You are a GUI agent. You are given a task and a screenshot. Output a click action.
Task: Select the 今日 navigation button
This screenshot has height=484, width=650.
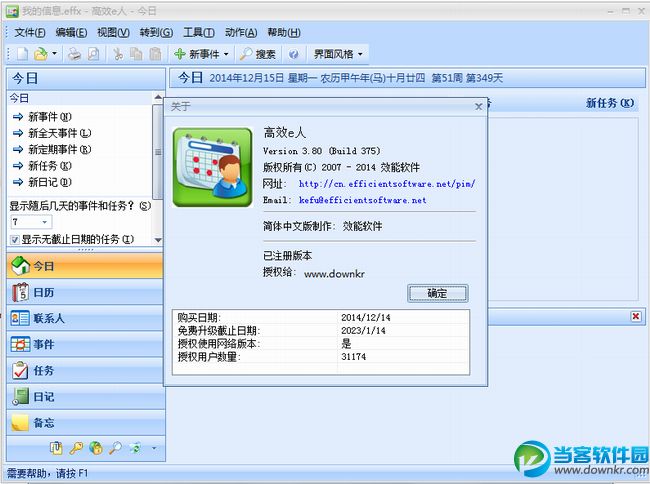(x=86, y=266)
